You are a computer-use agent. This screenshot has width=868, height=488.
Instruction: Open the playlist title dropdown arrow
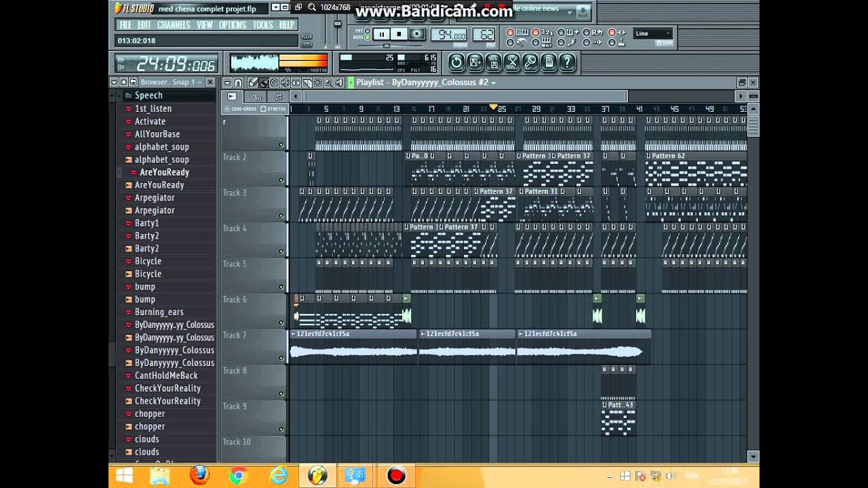[494, 83]
